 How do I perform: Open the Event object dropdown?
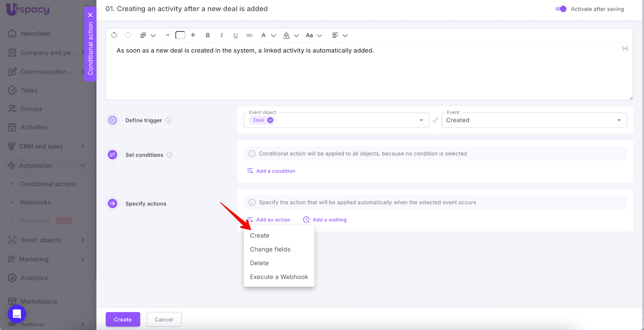coord(421,120)
